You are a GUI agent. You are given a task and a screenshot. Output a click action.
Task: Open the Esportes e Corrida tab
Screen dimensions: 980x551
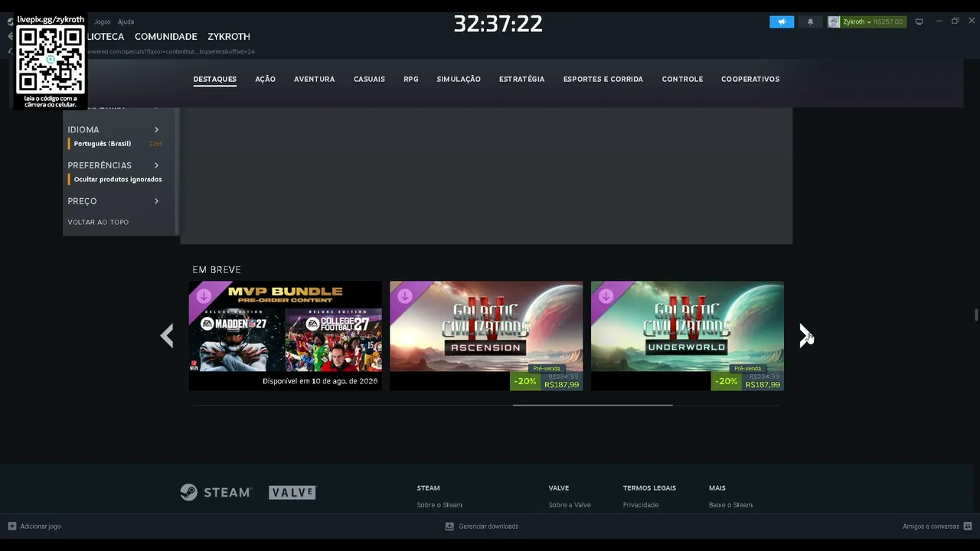[603, 80]
